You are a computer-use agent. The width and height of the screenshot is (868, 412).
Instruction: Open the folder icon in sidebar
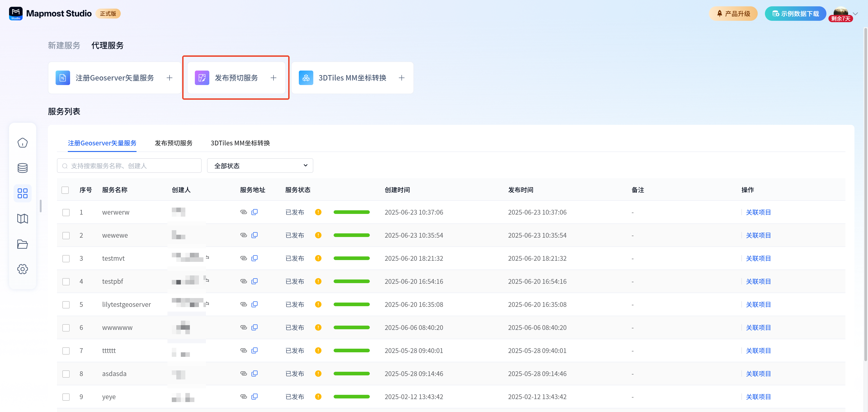click(23, 244)
